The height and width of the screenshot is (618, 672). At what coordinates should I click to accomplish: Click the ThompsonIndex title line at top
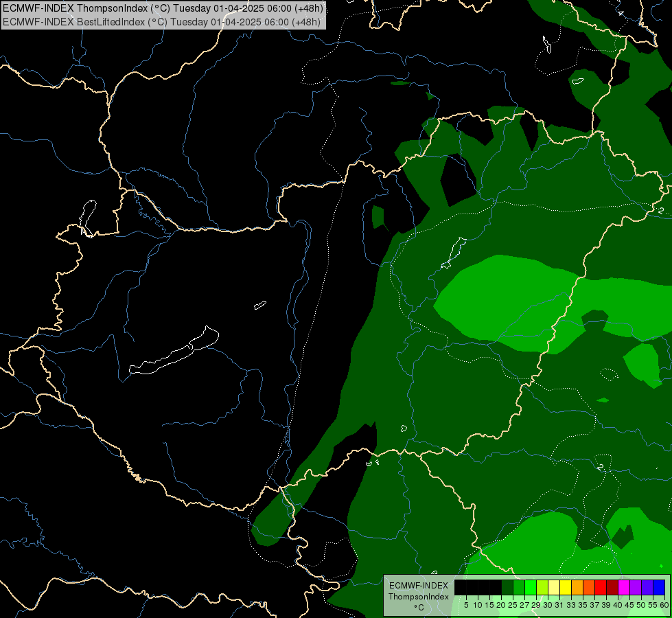[163, 8]
